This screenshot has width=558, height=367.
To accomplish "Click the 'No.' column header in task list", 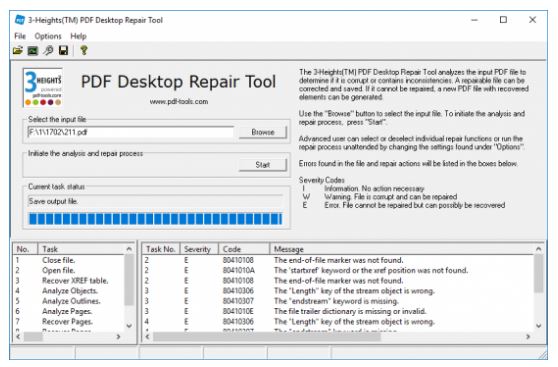I will tap(25, 249).
